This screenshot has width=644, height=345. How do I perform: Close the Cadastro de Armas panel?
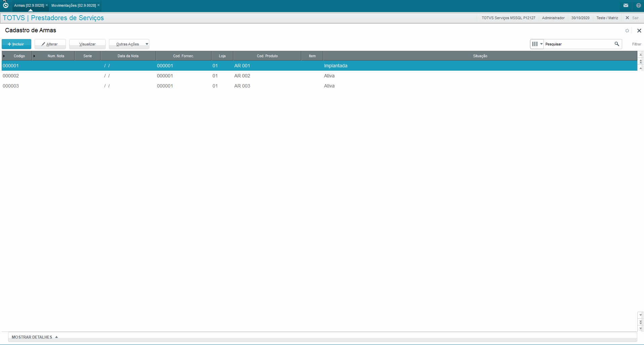click(639, 31)
